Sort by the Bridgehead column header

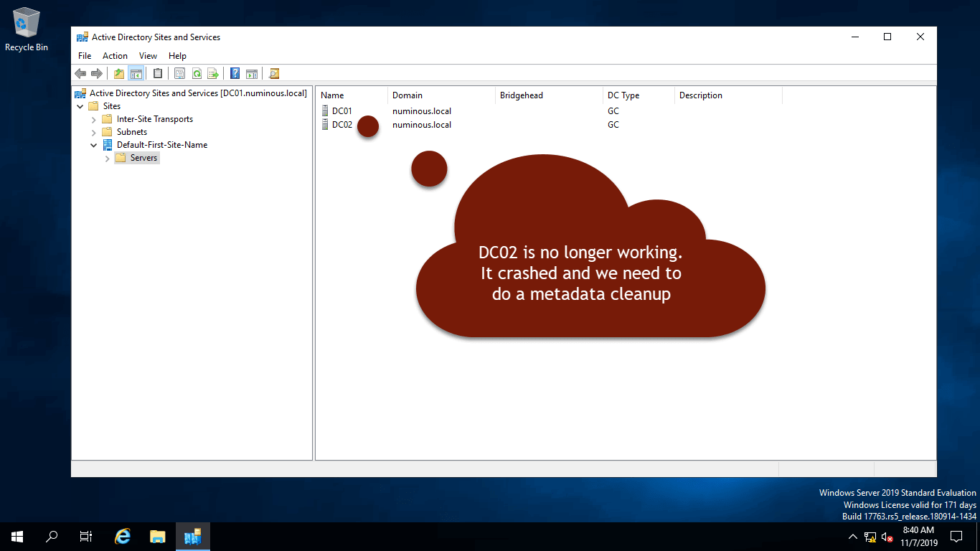click(549, 95)
